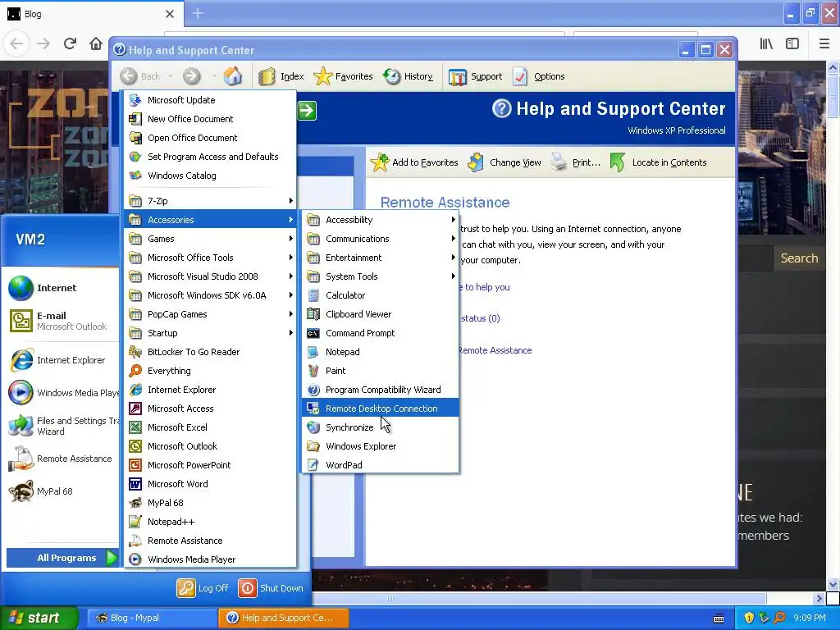Expand the Games program folder

[x=211, y=239]
